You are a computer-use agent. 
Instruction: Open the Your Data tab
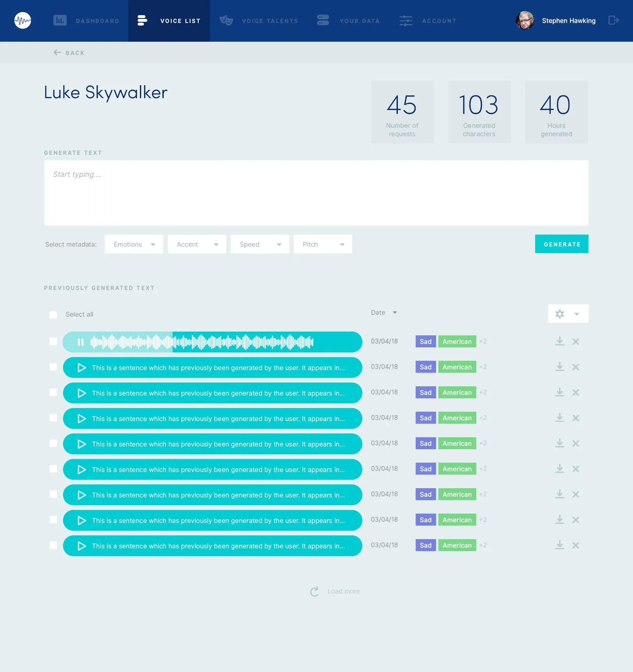coord(348,21)
